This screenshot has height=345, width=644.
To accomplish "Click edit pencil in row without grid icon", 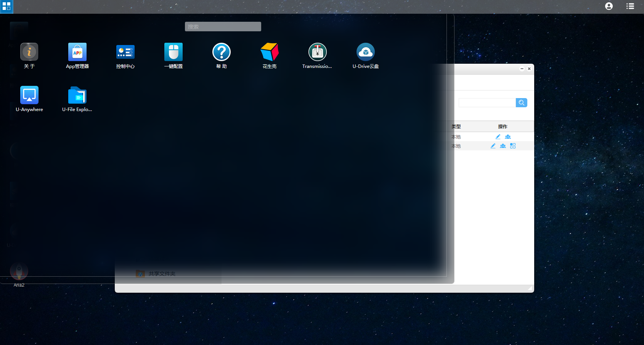I will [498, 137].
